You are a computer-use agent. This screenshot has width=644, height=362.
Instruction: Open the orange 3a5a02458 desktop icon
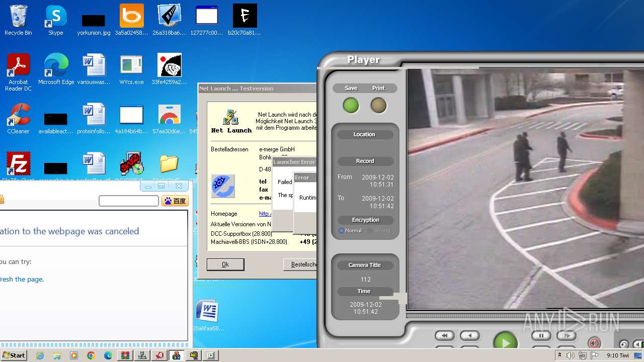(x=131, y=20)
